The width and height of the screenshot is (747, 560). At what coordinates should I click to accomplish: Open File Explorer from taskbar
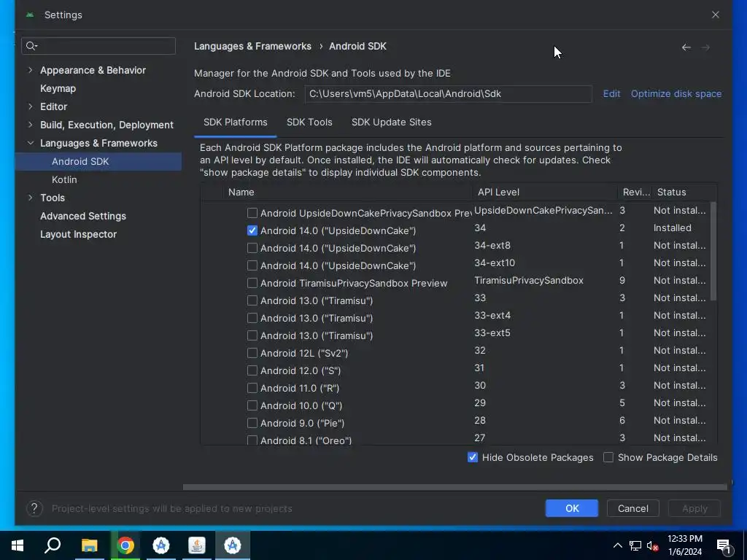[x=89, y=545]
